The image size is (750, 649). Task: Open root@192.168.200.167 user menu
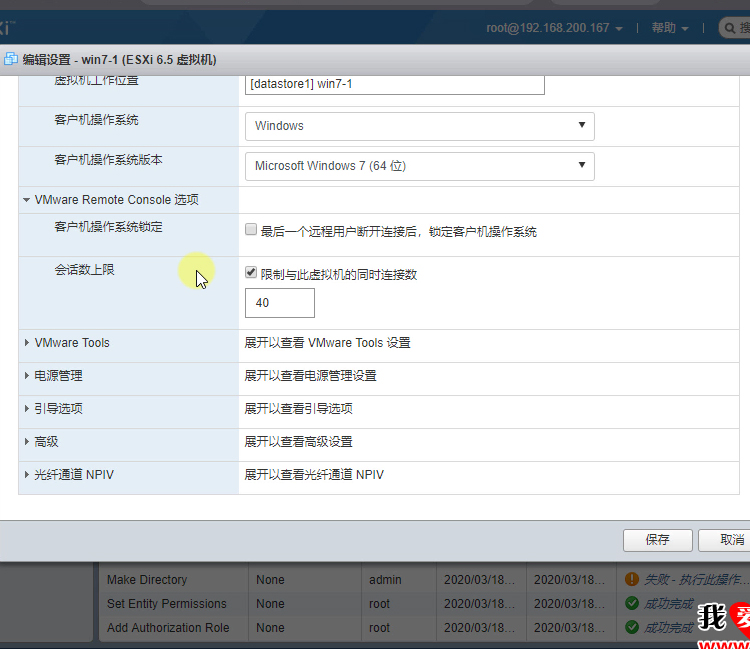[554, 28]
